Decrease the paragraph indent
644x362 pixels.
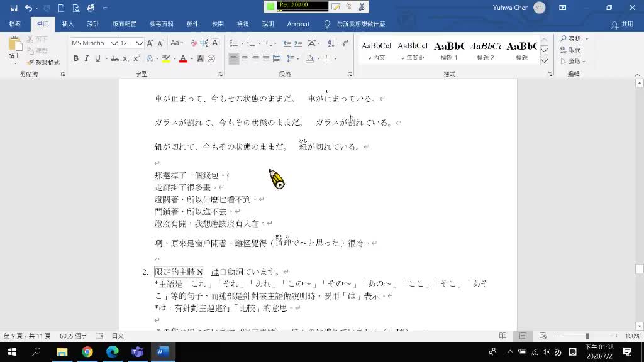287,43
